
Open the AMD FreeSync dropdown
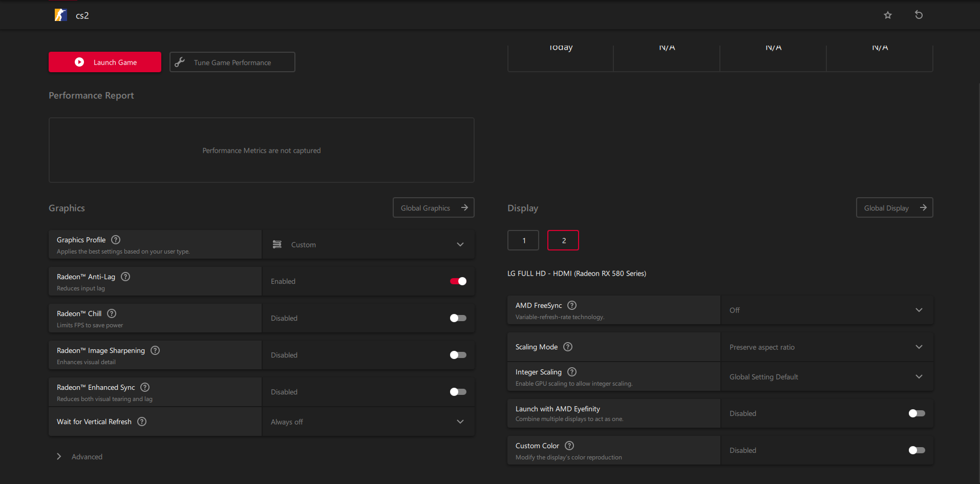point(827,310)
